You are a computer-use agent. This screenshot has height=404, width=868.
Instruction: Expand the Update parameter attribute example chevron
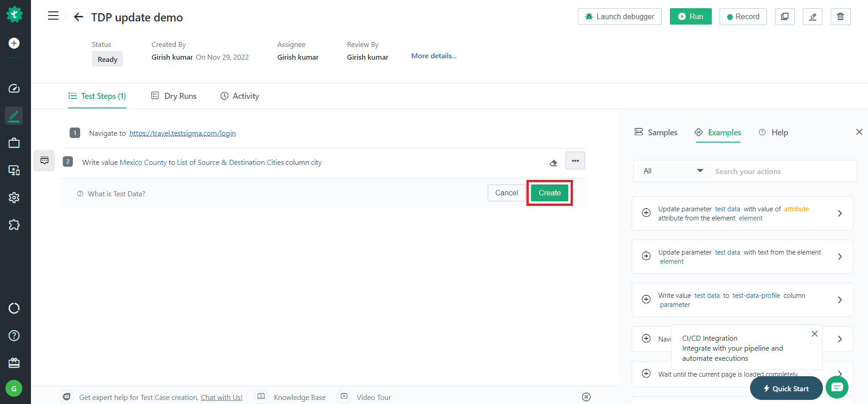840,213
